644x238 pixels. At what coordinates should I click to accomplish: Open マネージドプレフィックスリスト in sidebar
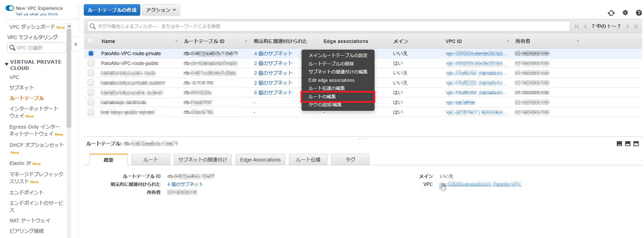36,178
